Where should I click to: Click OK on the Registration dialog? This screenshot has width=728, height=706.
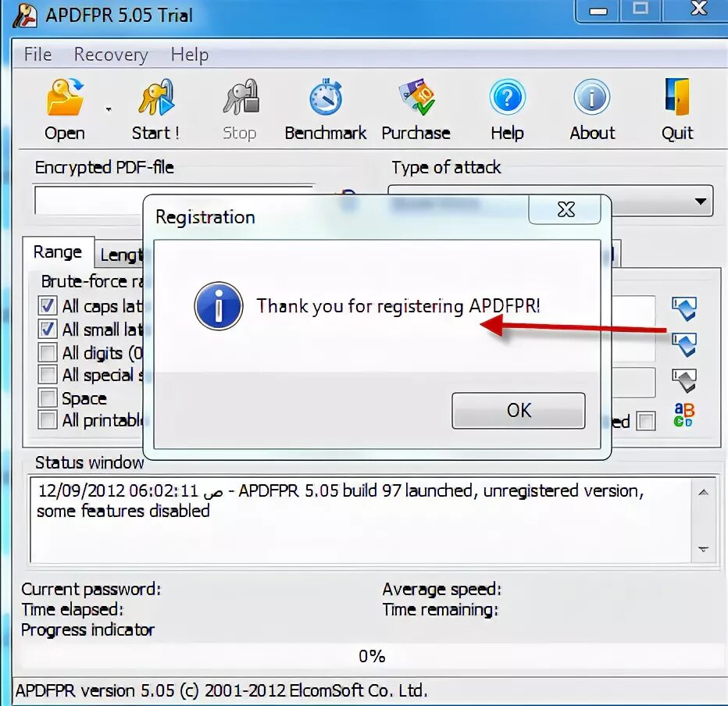(518, 410)
